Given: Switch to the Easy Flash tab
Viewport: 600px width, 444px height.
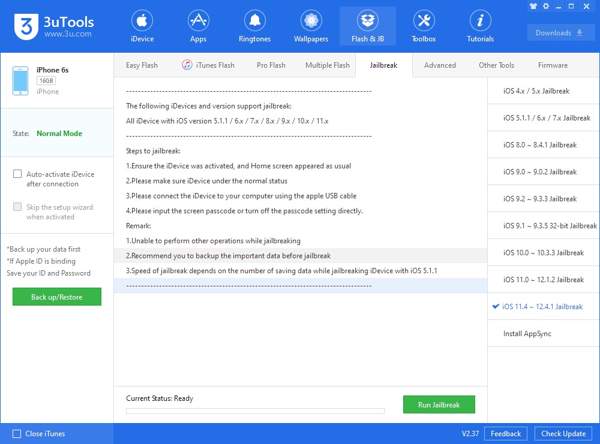Looking at the screenshot, I should (142, 65).
